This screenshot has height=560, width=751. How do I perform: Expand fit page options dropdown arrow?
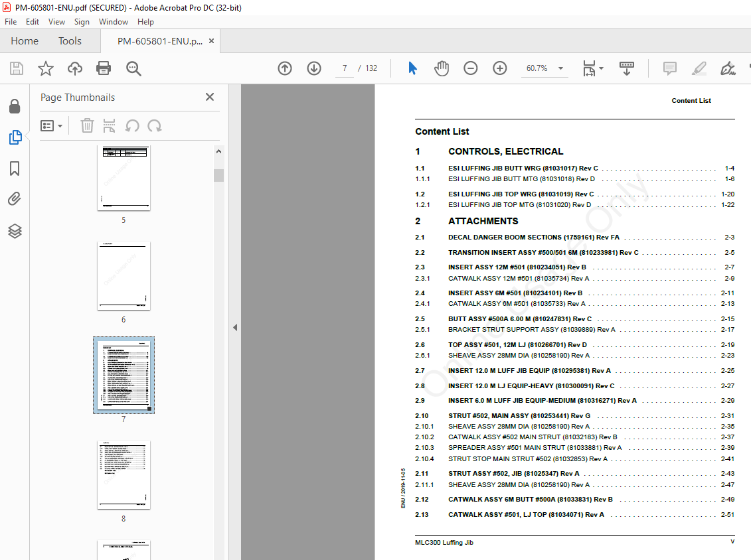click(601, 68)
